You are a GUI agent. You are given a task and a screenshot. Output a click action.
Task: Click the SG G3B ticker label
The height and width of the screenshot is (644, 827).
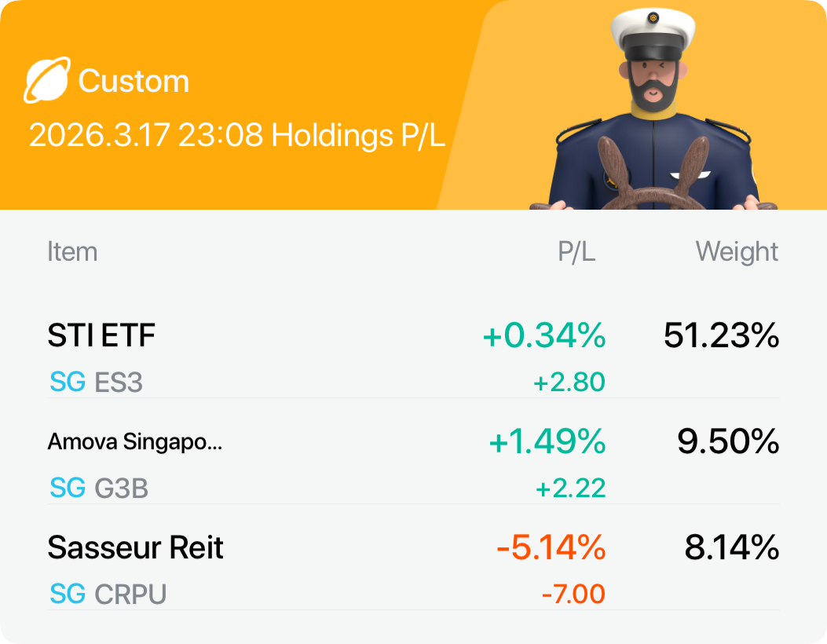pyautogui.click(x=99, y=488)
